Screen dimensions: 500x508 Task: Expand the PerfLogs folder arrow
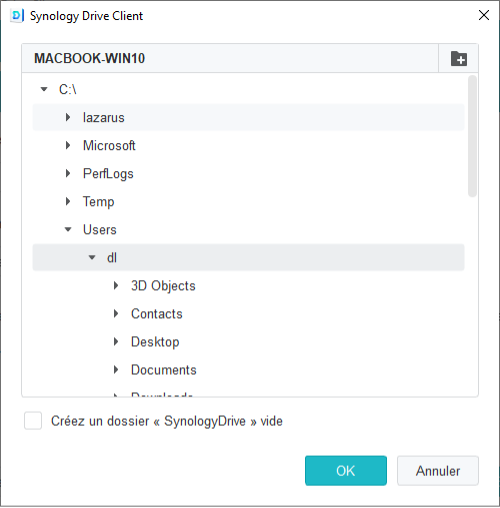click(x=68, y=173)
